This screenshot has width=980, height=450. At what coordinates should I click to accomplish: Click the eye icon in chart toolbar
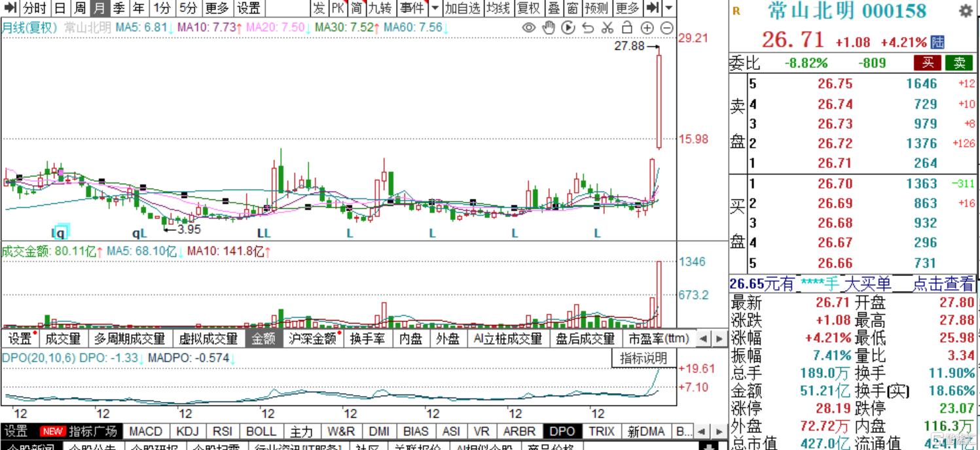pyautogui.click(x=529, y=28)
